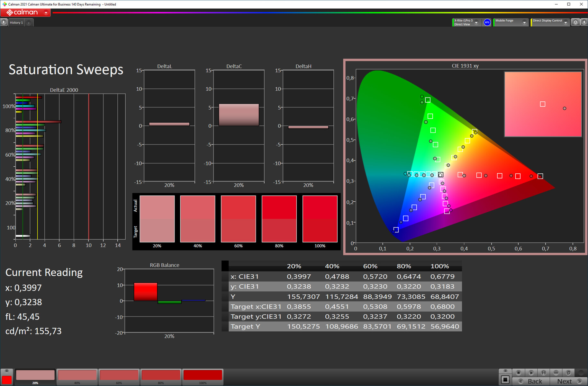Switch to the History 1 tab
This screenshot has width=588, height=386.
(16, 23)
